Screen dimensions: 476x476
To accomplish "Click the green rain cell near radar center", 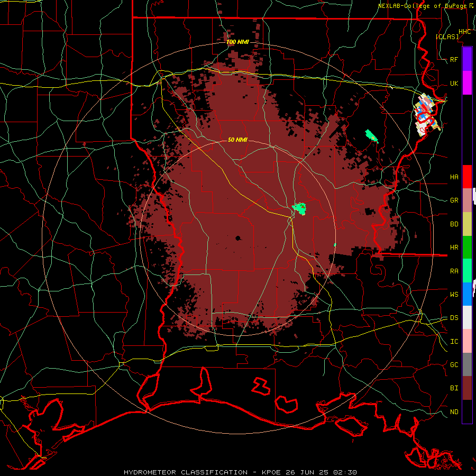I will point(299,208).
